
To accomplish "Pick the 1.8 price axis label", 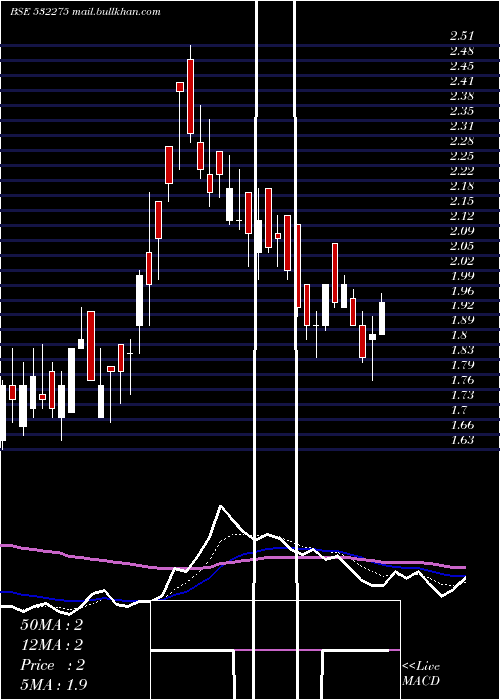I will 458,335.
